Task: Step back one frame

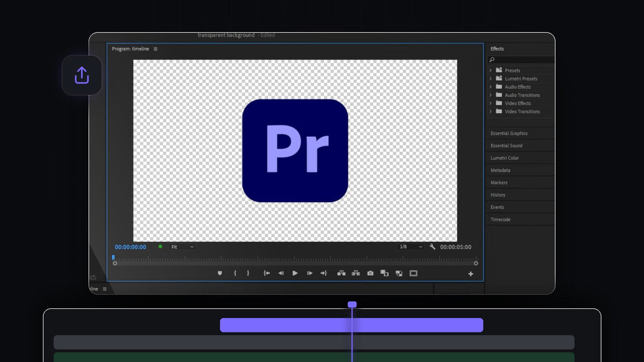Action: pyautogui.click(x=281, y=273)
